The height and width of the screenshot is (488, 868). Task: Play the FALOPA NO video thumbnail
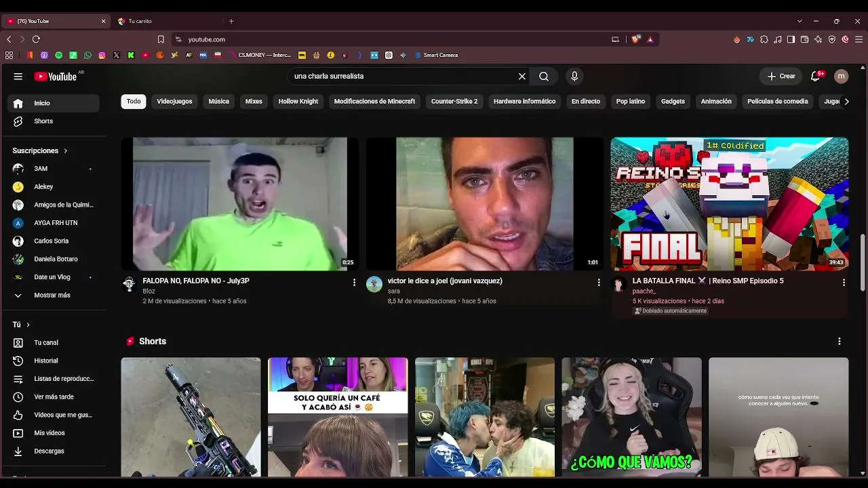tap(240, 204)
